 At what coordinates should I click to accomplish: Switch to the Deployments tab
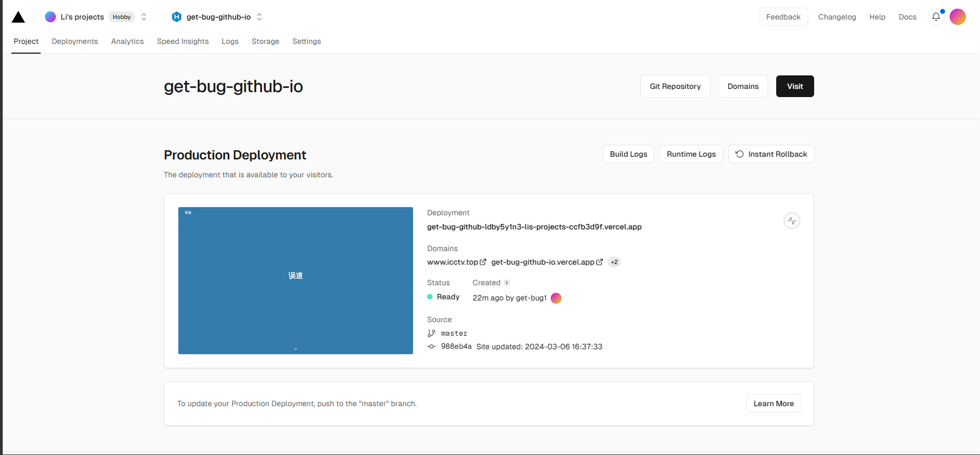(75, 41)
